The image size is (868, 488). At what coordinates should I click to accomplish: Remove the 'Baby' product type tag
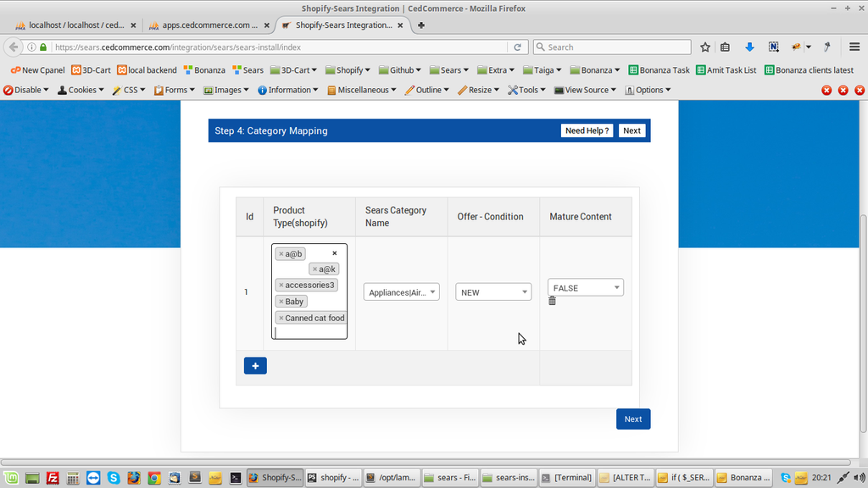click(281, 302)
